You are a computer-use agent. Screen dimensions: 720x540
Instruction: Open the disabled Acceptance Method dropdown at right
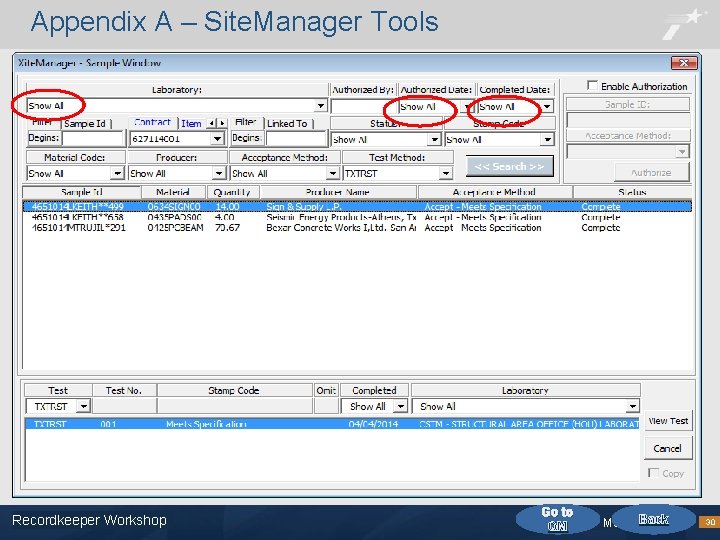pyautogui.click(x=682, y=152)
